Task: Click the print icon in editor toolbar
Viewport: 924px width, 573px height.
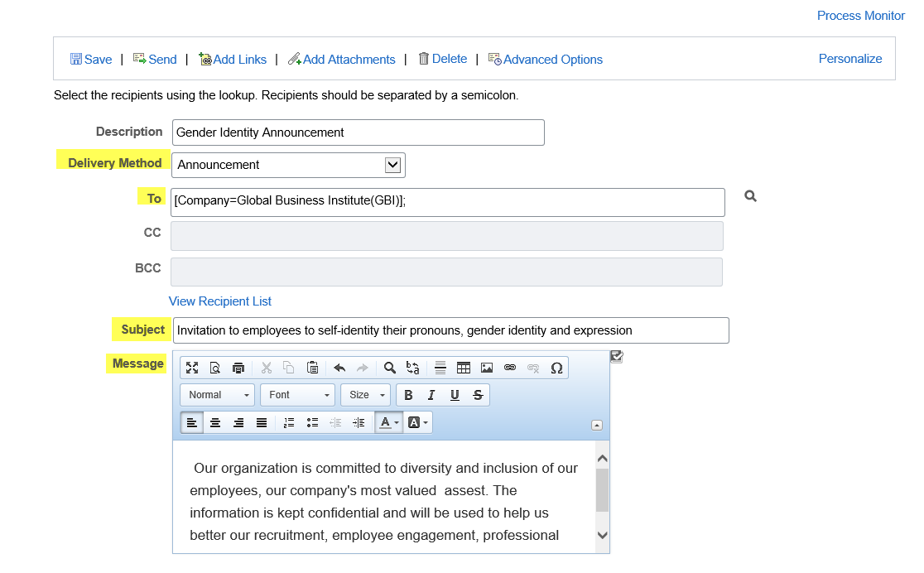Action: pyautogui.click(x=238, y=368)
